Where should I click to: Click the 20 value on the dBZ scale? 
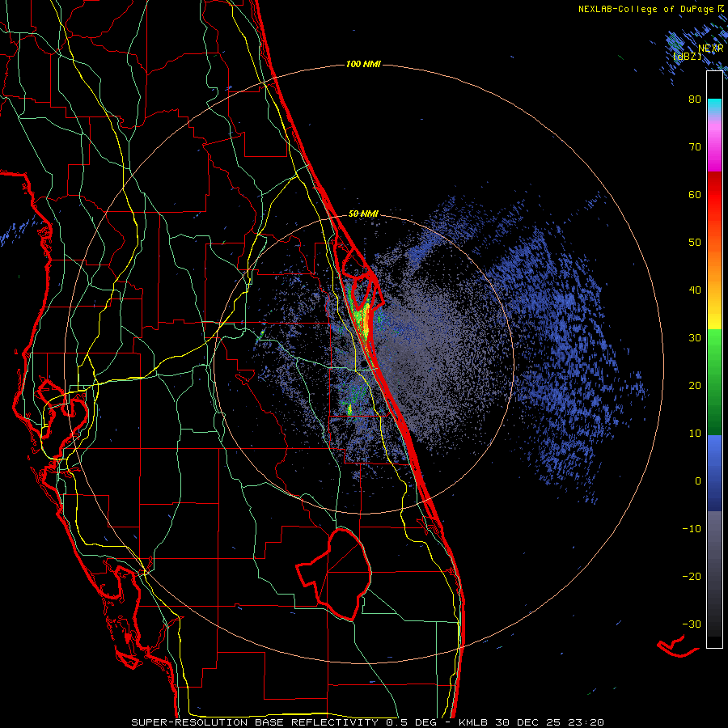(695, 386)
